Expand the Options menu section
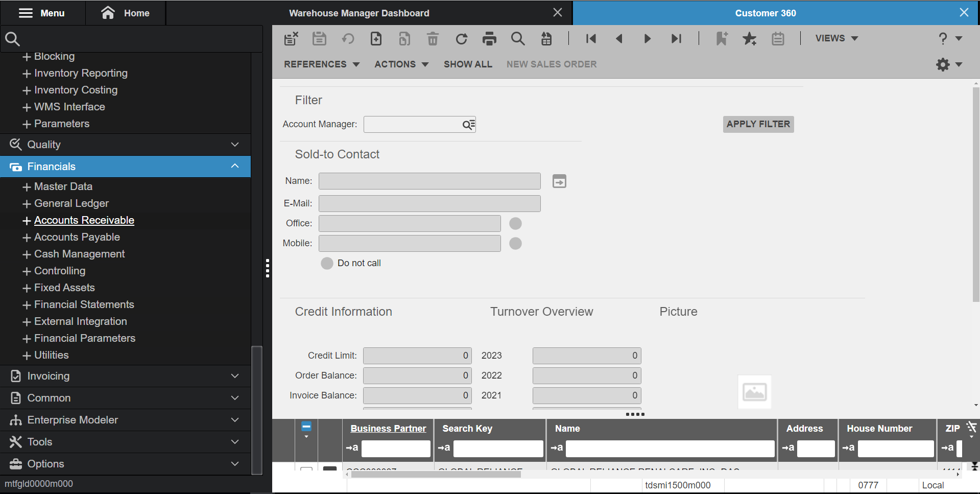This screenshot has height=494, width=980. tap(125, 464)
